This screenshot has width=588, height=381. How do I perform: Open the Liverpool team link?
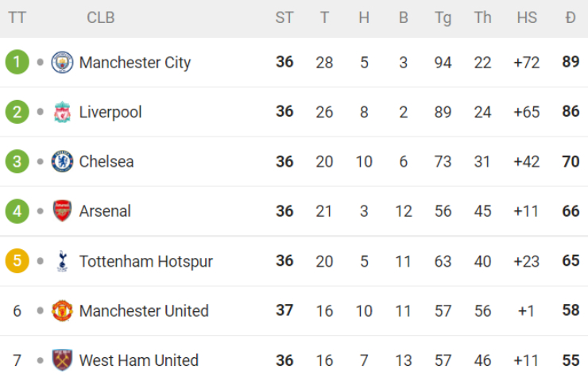[110, 112]
